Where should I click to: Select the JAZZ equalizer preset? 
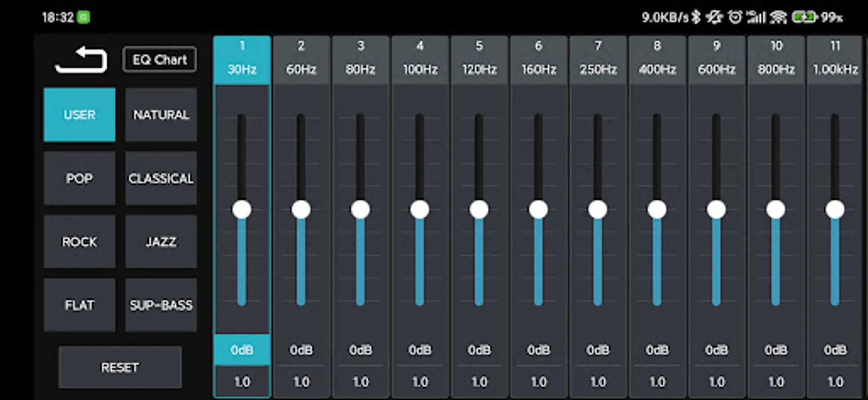pos(161,242)
